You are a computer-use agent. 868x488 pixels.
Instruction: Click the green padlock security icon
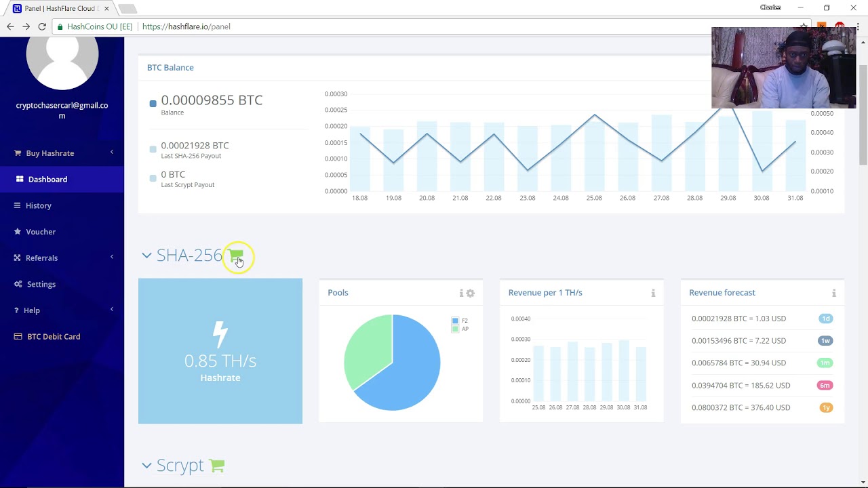tap(60, 26)
